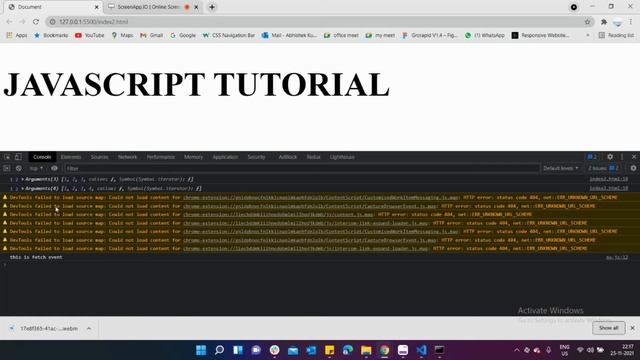640x360 pixels.
Task: Go forward with the browser forward arrow
Action: 22,22
